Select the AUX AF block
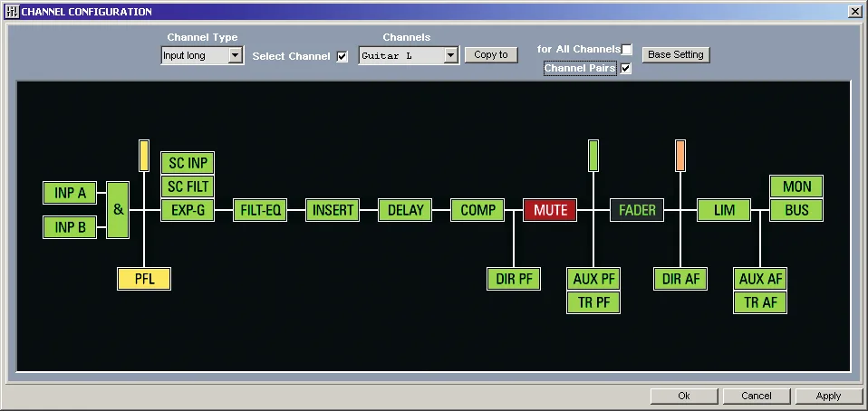 pos(760,279)
